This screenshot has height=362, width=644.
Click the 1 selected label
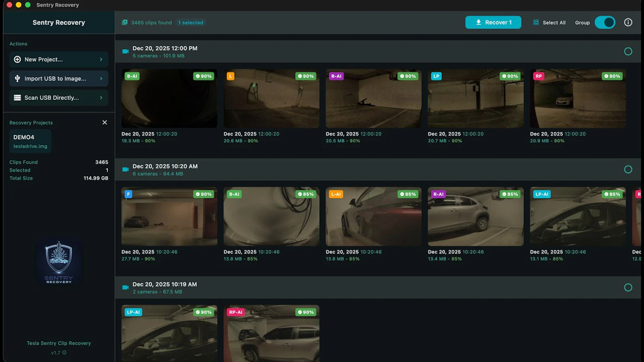[x=191, y=23]
